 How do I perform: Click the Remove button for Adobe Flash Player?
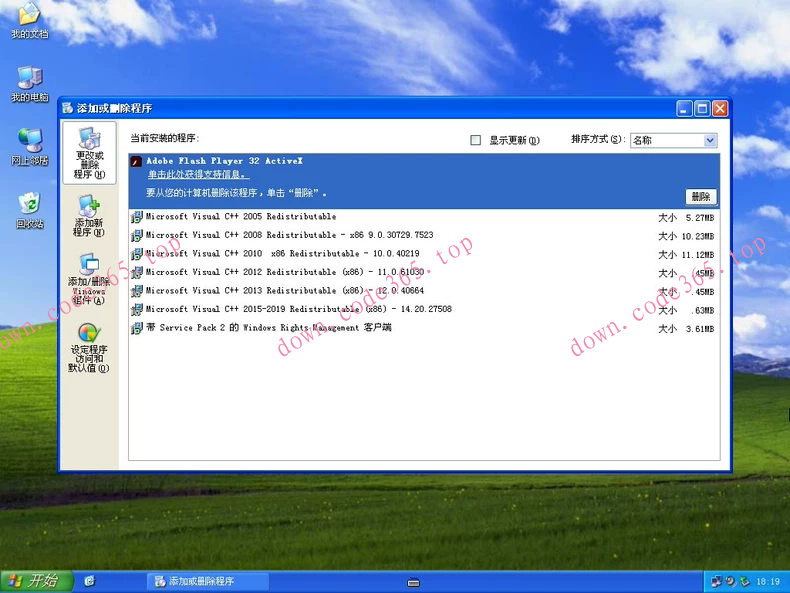tap(700, 197)
